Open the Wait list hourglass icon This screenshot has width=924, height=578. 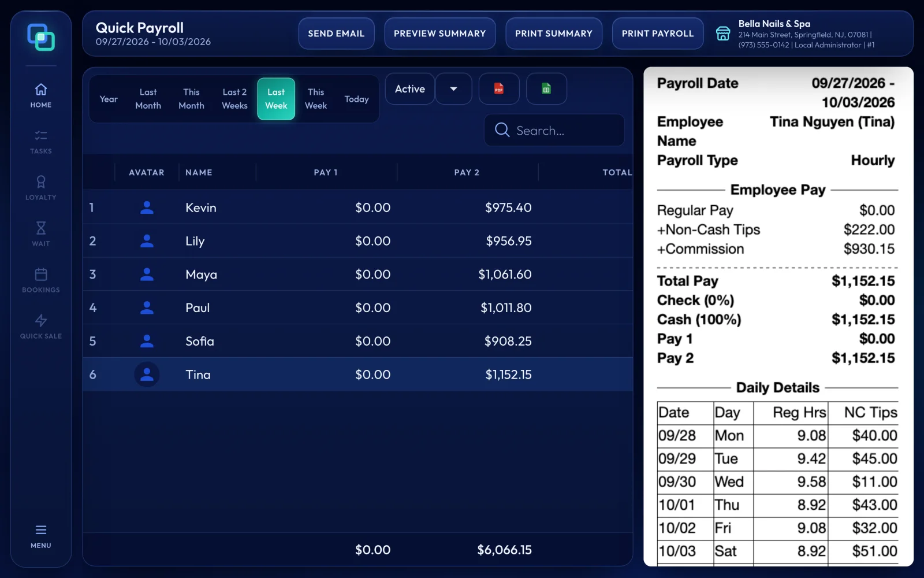click(x=41, y=228)
